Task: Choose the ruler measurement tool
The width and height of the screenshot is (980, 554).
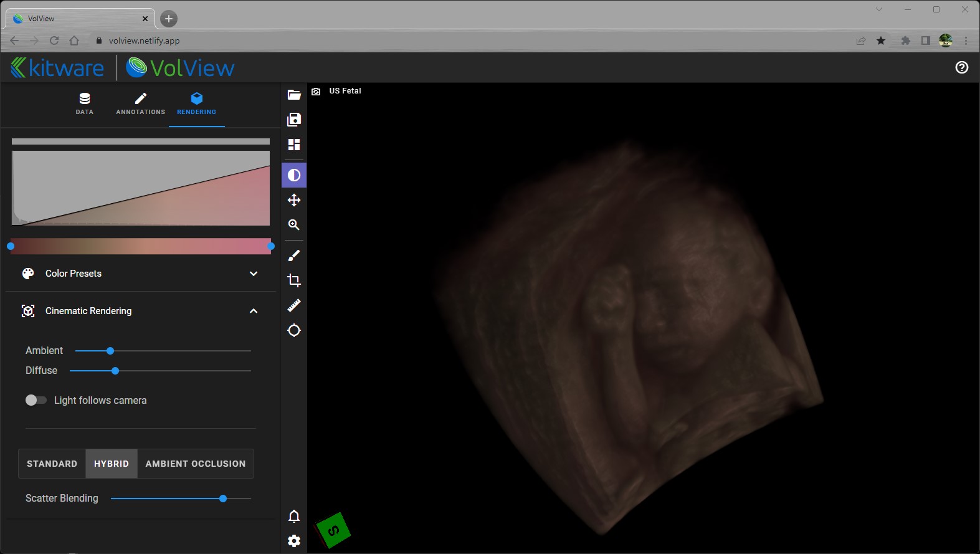Action: [294, 305]
